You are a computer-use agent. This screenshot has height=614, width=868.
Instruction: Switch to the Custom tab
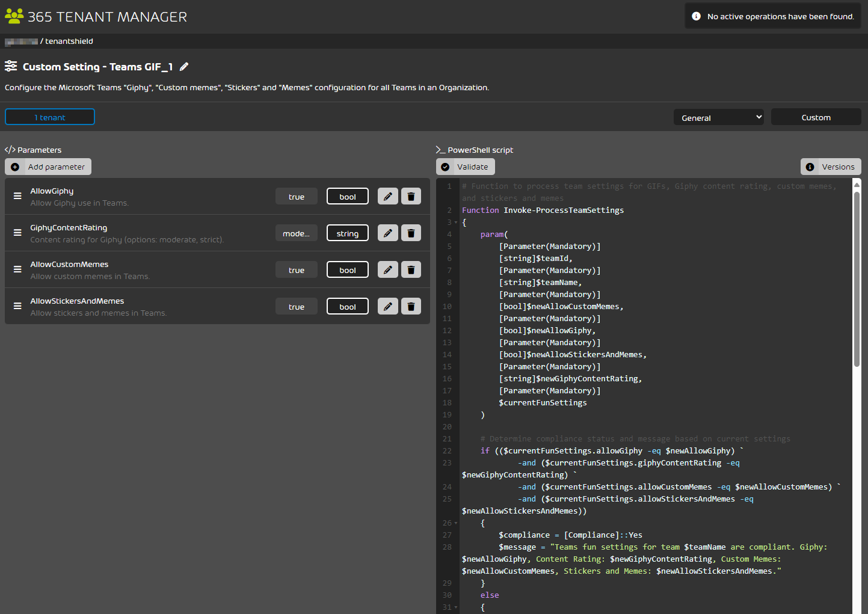coord(816,117)
